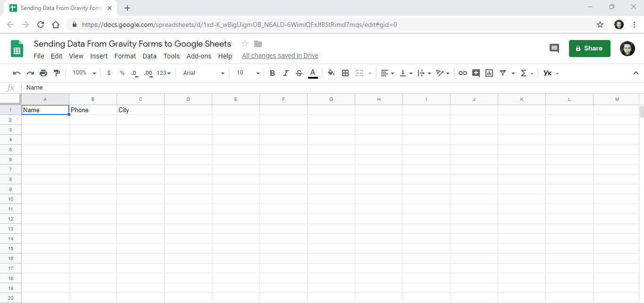
Task: Open the 100% zoom dropdown
Action: click(84, 73)
